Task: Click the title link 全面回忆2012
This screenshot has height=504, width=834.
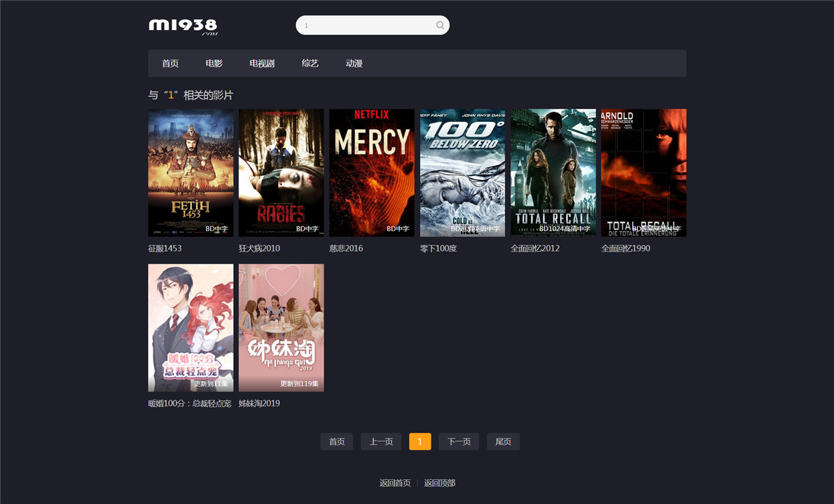Action: (x=535, y=248)
